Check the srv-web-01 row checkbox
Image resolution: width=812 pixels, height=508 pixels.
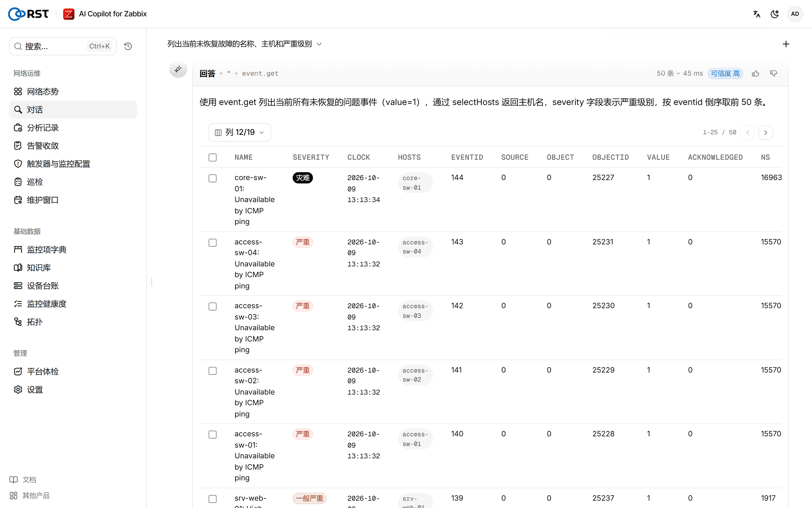tap(212, 499)
